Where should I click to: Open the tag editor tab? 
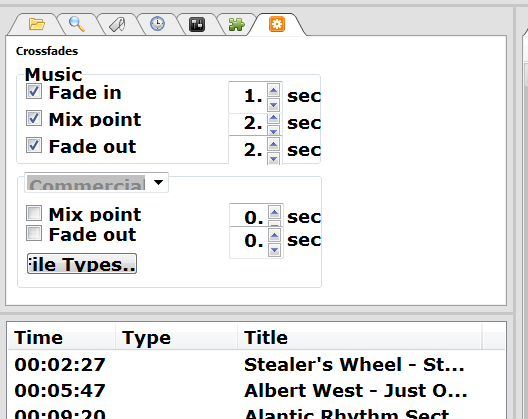[x=117, y=25]
